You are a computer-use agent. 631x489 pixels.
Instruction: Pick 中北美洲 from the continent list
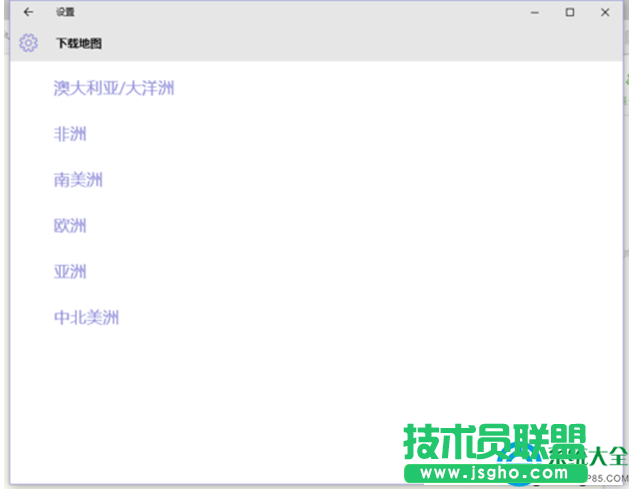(86, 318)
